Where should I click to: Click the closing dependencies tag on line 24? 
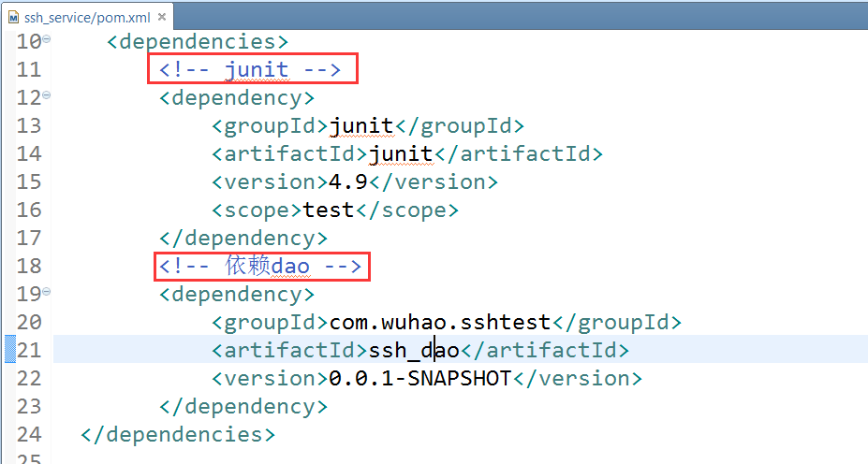tap(178, 434)
